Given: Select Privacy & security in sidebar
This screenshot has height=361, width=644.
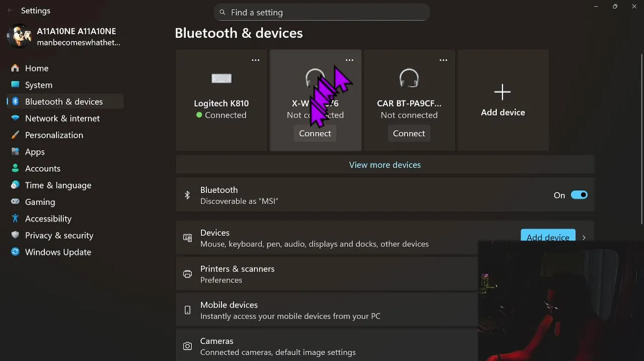Looking at the screenshot, I should pyautogui.click(x=59, y=235).
